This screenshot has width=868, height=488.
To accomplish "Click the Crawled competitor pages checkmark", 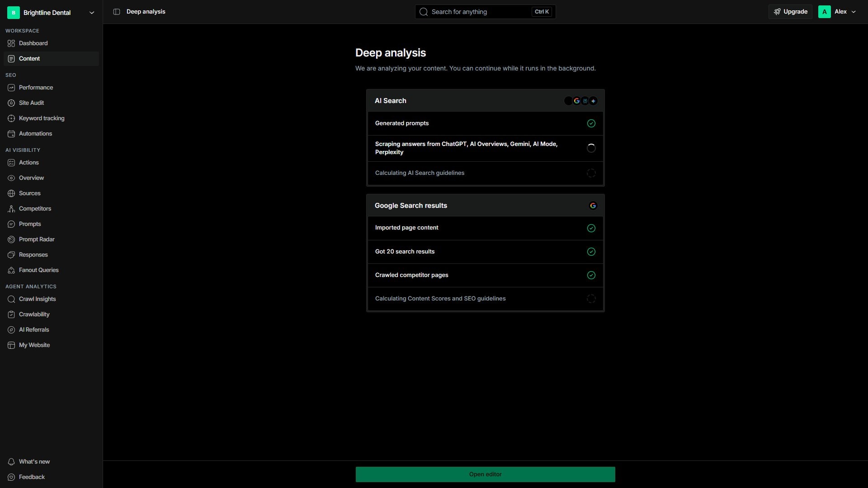I will click(591, 275).
